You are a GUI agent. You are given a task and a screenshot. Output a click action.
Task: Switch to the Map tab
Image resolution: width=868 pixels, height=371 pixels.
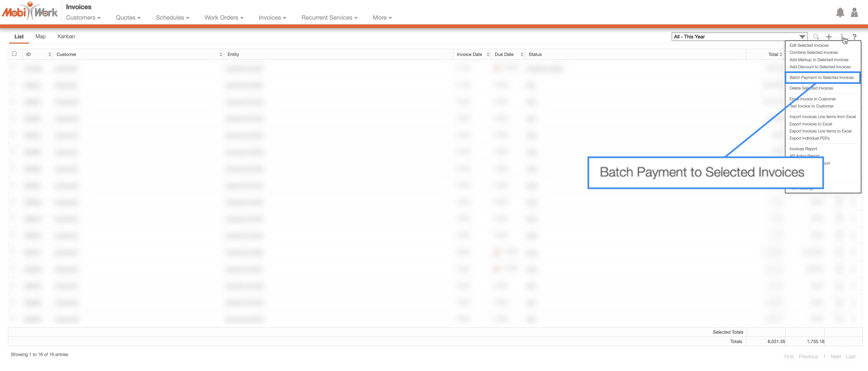pos(40,37)
